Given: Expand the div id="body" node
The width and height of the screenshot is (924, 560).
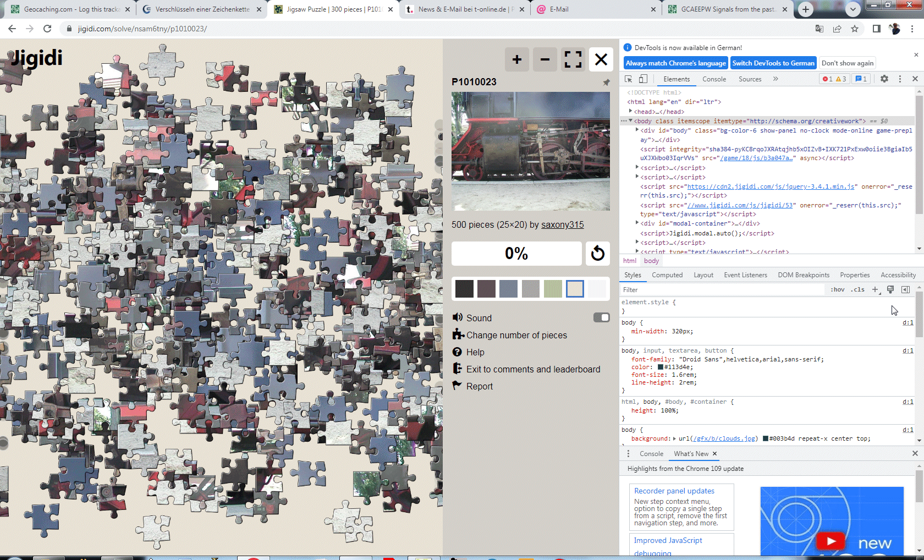Looking at the screenshot, I should (x=637, y=130).
